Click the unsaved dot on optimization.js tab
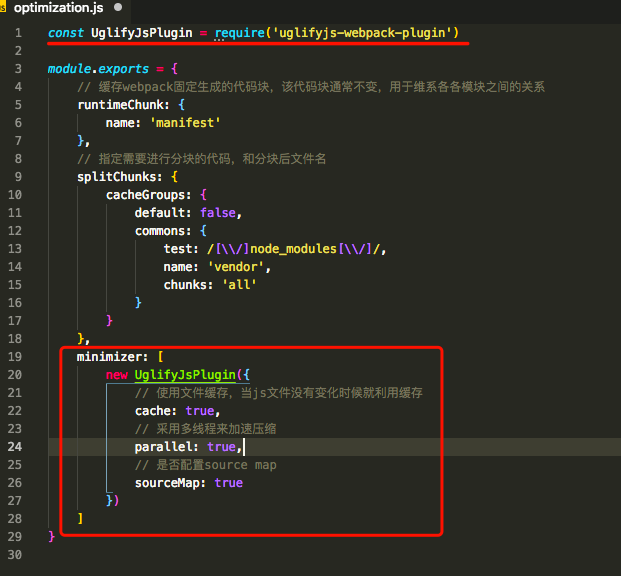621x576 pixels. [118, 7]
